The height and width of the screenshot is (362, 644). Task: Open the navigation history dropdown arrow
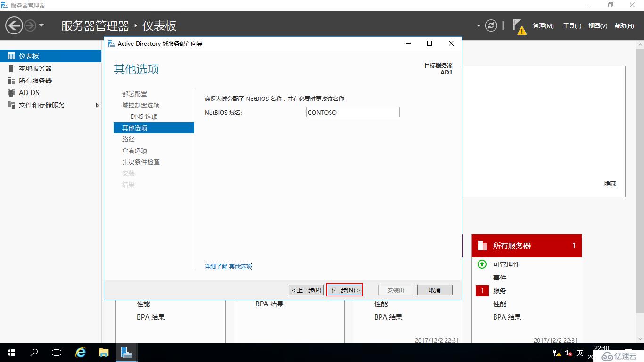point(41,25)
